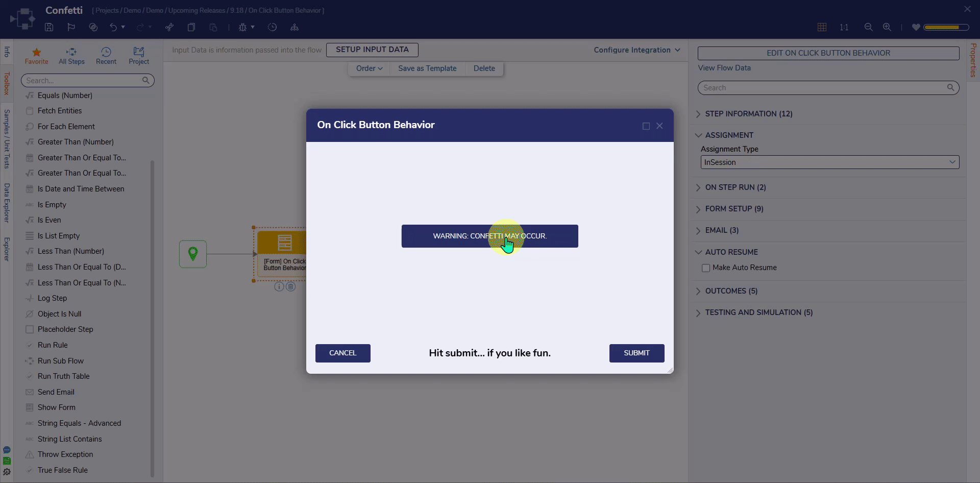
Task: Click the info icon below the form step
Action: tap(279, 286)
